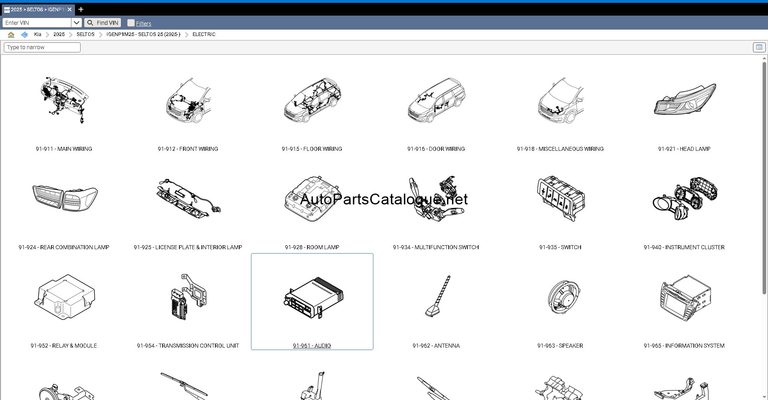The width and height of the screenshot is (768, 400).
Task: Close the 2025 SELTOS tab
Action: coord(70,9)
